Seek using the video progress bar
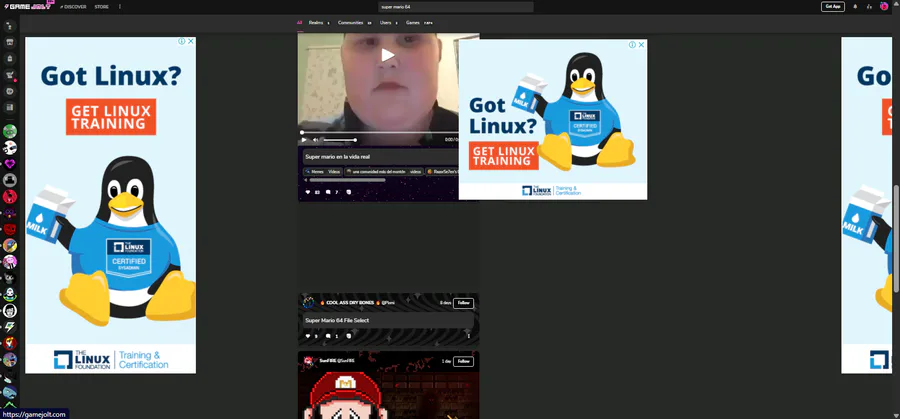 coord(380,133)
